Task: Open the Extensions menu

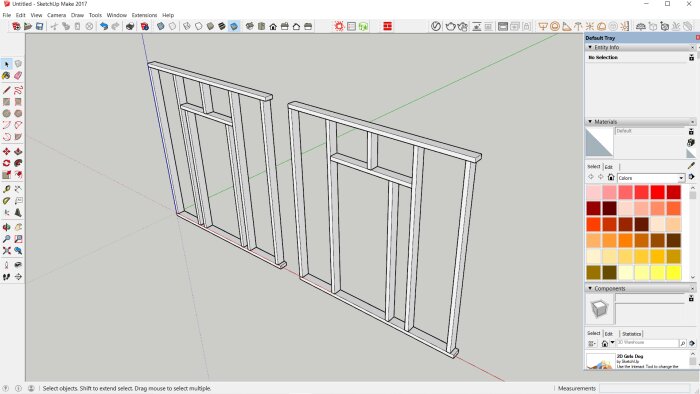Action: [144, 15]
